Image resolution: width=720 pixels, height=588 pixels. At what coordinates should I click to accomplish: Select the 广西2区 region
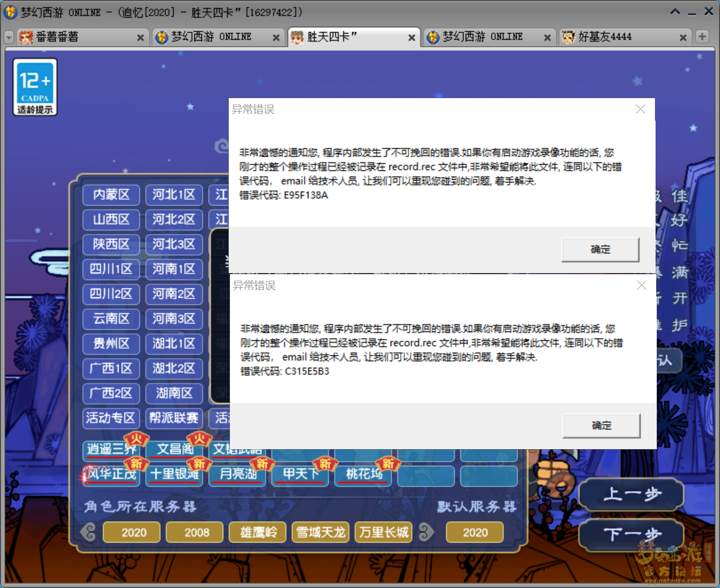tap(111, 393)
